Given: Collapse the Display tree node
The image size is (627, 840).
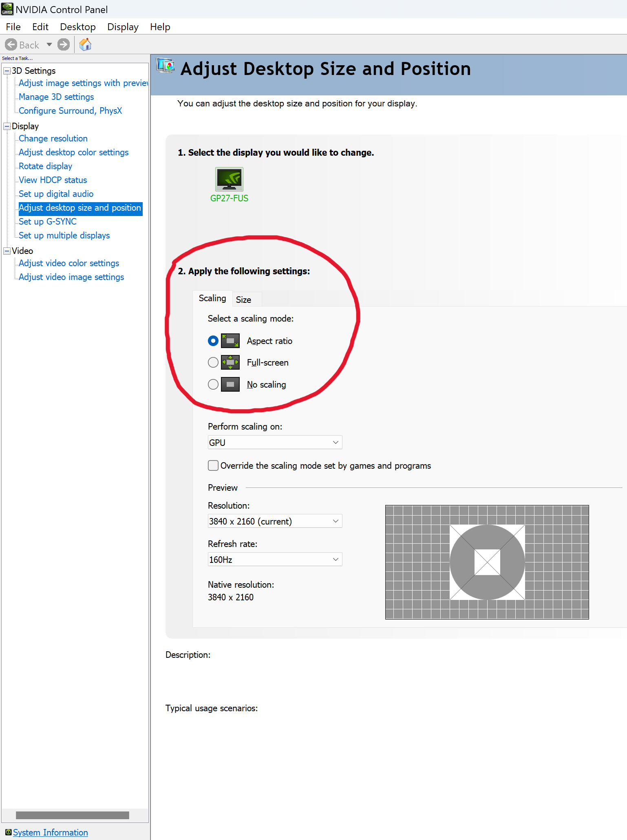Looking at the screenshot, I should click(x=7, y=126).
